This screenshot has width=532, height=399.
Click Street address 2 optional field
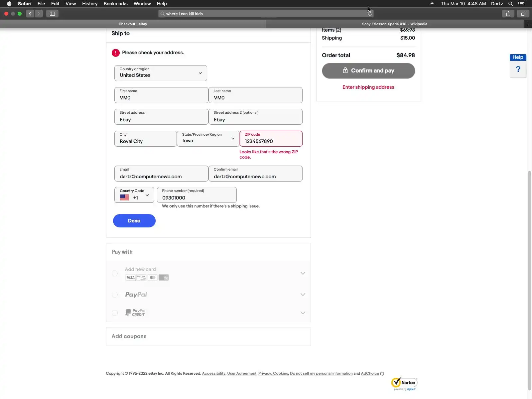pyautogui.click(x=255, y=117)
